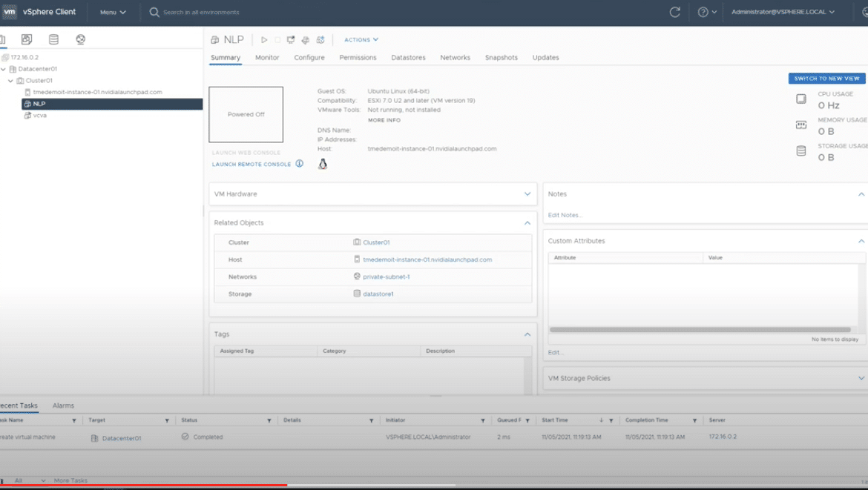Open the Storage inventory view
This screenshot has width=868, height=490.
(53, 39)
